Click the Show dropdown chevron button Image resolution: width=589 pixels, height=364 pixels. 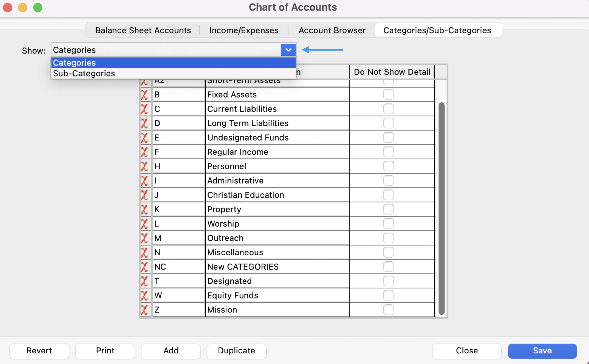point(288,50)
